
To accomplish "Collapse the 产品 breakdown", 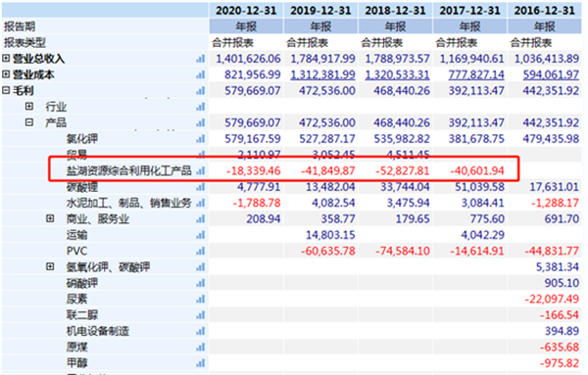I will click(x=29, y=122).
